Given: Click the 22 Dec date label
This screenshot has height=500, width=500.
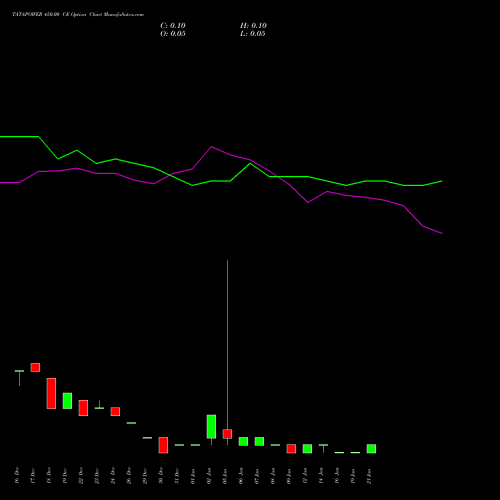Looking at the screenshot, I should point(81,475).
